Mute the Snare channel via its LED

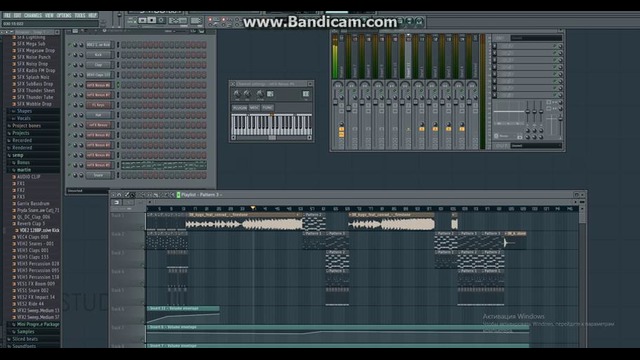pos(69,175)
